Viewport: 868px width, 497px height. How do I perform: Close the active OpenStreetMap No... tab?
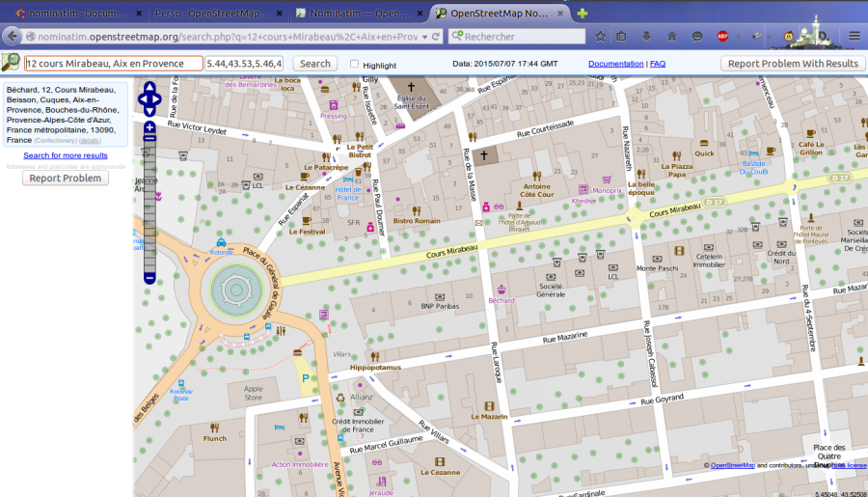[560, 14]
